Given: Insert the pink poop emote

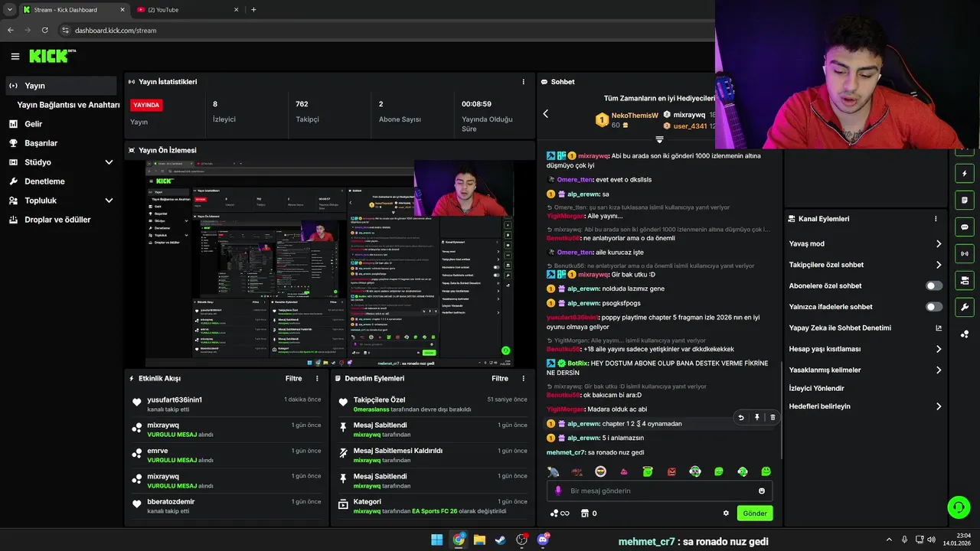Looking at the screenshot, I should tap(624, 471).
